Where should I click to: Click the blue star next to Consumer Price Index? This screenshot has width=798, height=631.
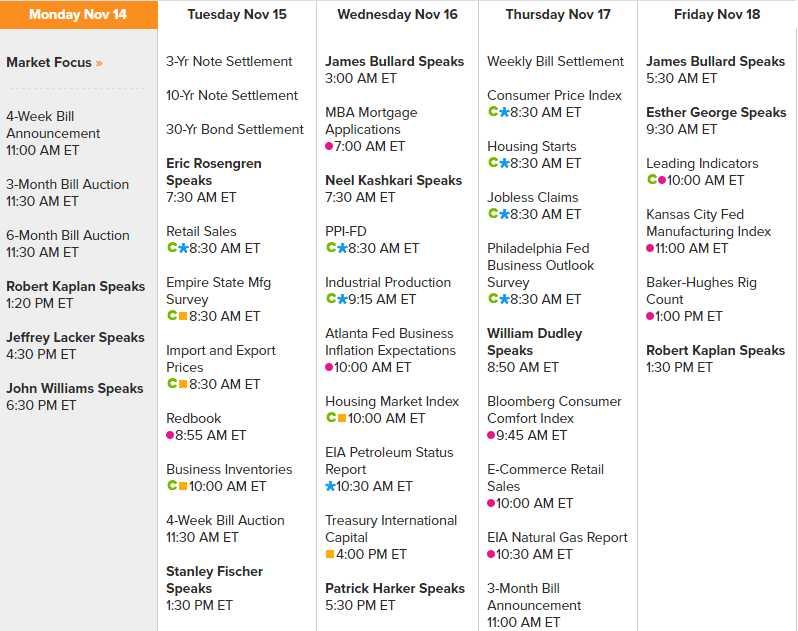coord(504,112)
